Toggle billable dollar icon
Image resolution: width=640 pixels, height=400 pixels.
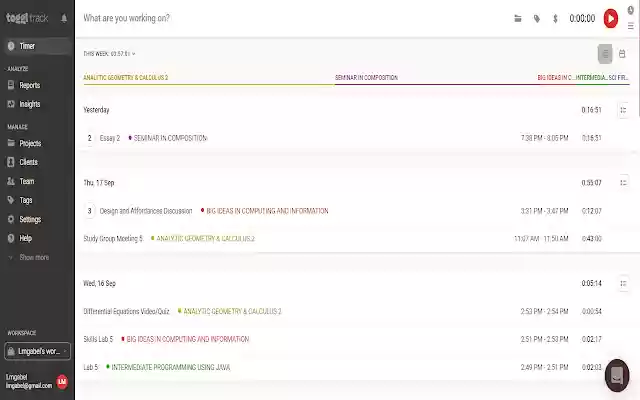pos(555,18)
